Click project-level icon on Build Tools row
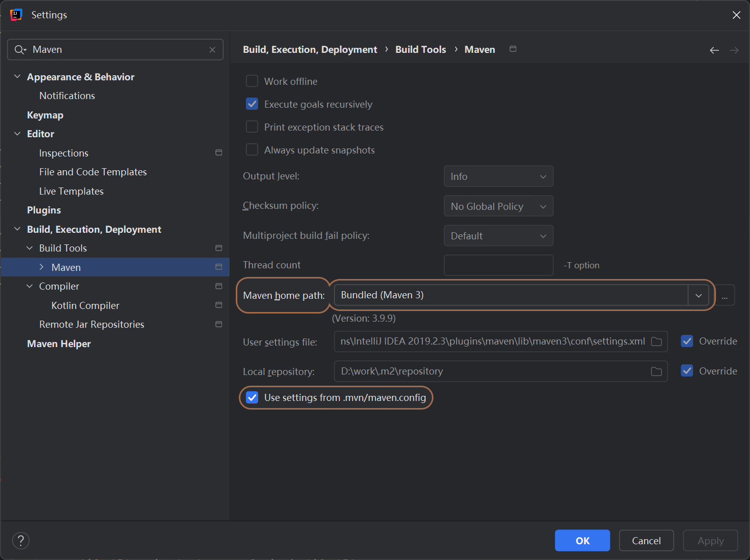 [x=219, y=248]
